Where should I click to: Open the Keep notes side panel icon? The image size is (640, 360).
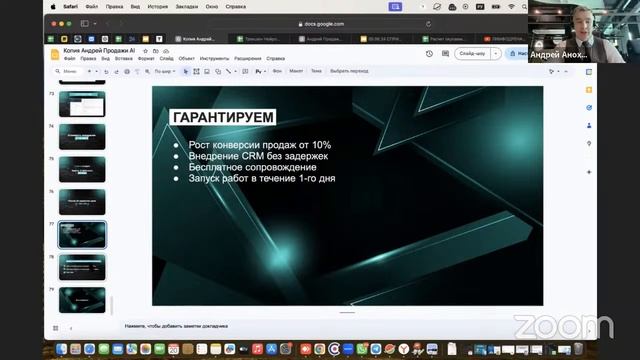click(x=589, y=90)
